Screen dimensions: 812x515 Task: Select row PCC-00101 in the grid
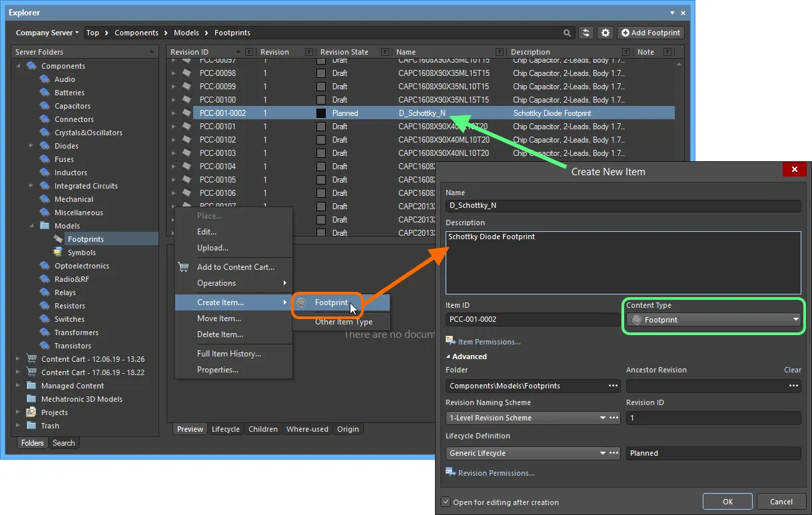tap(421, 127)
